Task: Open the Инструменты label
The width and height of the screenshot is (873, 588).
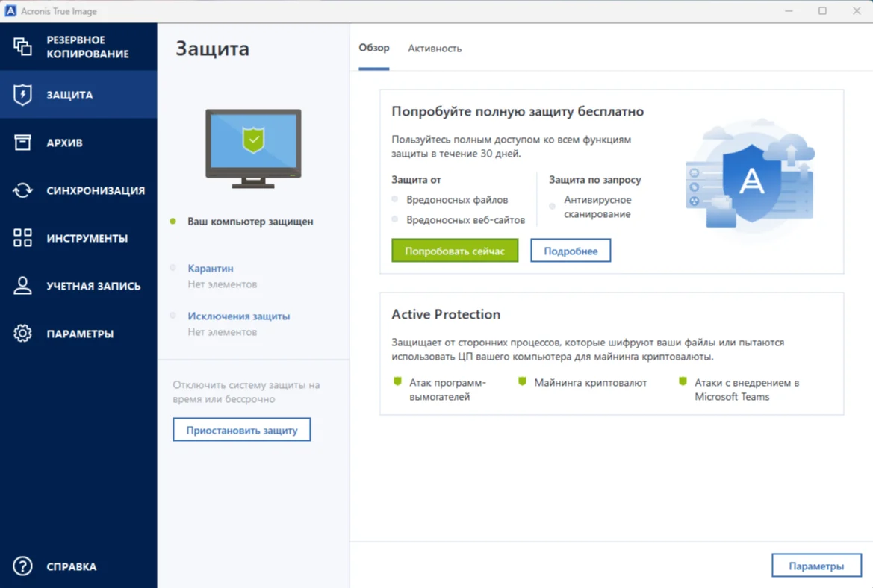Action: click(87, 238)
